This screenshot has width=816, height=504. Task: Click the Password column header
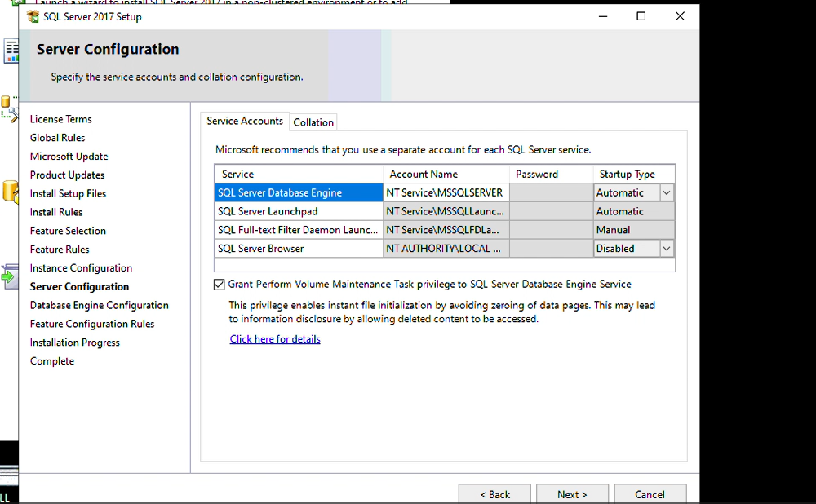pyautogui.click(x=551, y=175)
